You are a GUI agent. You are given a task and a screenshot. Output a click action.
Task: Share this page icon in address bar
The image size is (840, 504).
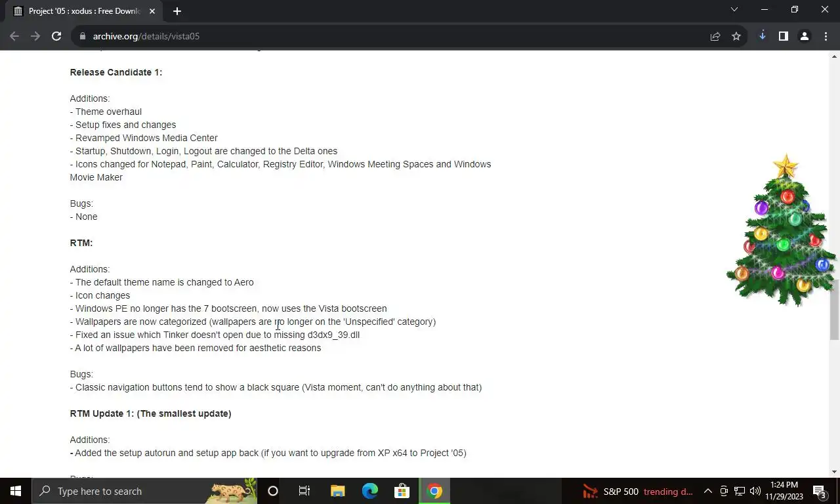click(715, 36)
